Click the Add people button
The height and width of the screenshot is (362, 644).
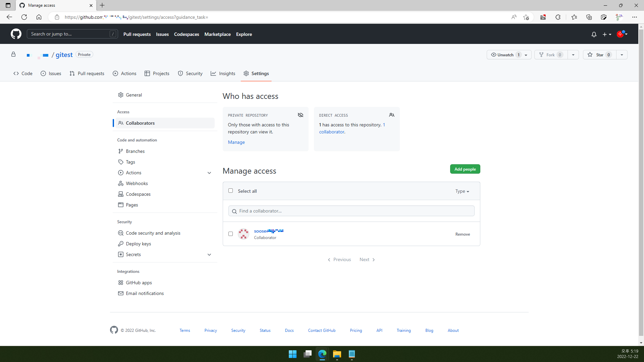click(465, 169)
